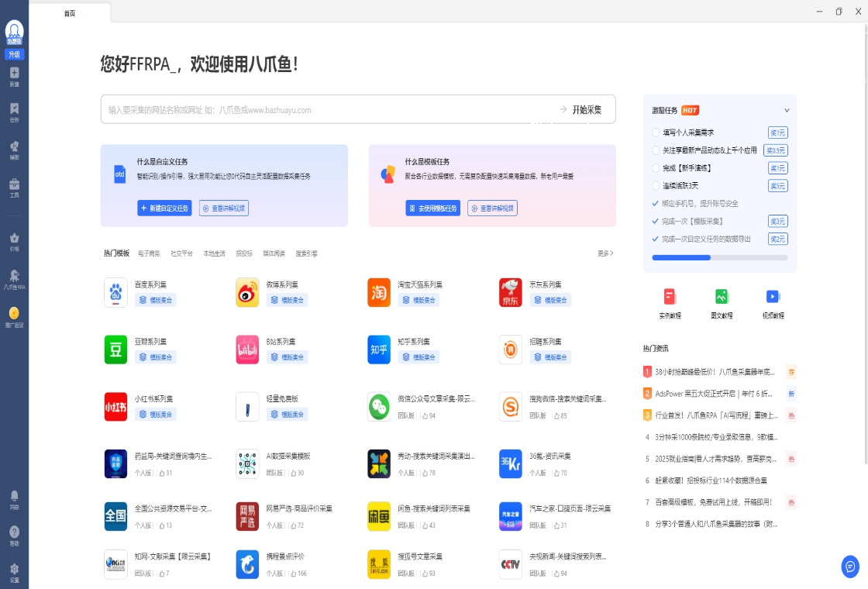Switch to the 搜索引擎 template tab

point(306,253)
